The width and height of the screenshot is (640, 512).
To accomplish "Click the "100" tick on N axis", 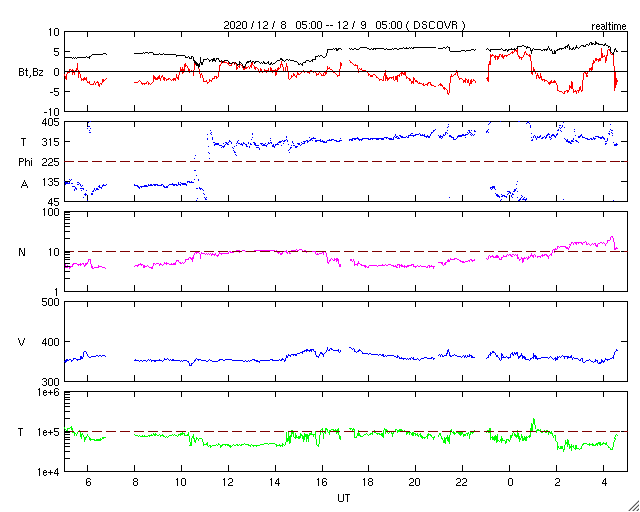I will 52,213.
